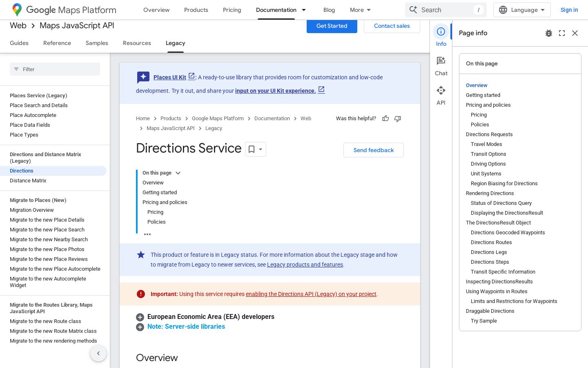Open the Pricing top menu item

[x=232, y=10]
